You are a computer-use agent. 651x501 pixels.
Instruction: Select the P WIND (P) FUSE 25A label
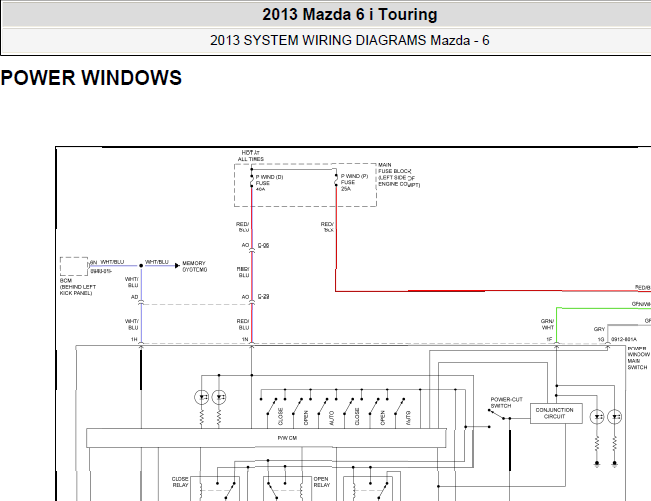coord(354,182)
